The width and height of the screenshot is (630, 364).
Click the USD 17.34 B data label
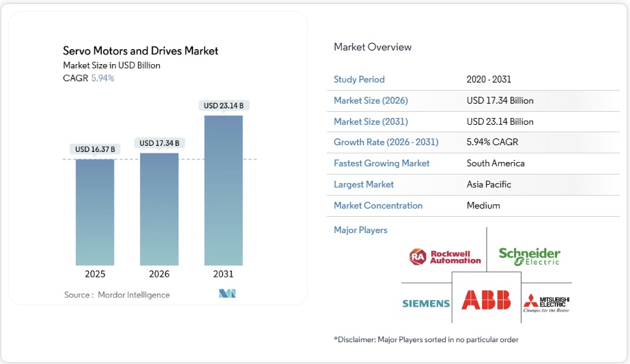click(159, 143)
